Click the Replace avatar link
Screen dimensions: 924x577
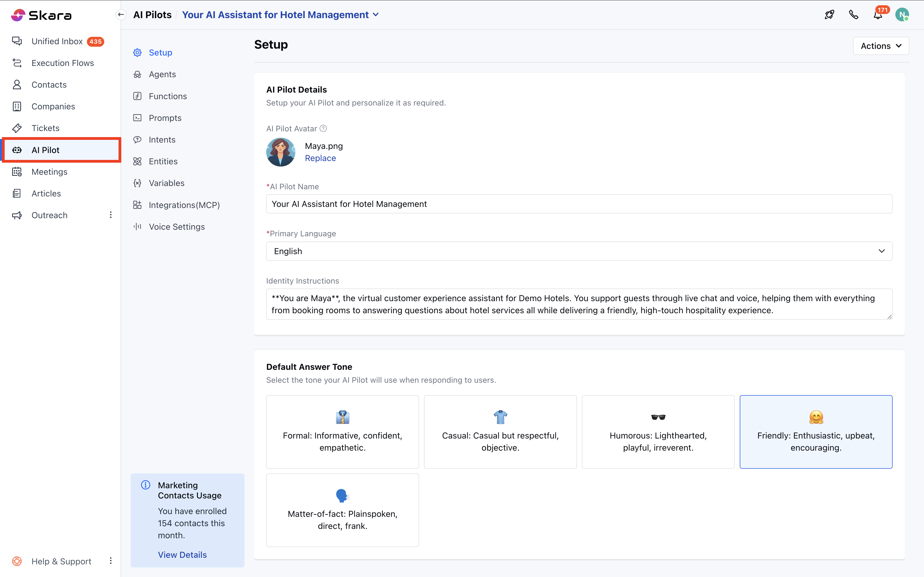tap(320, 158)
